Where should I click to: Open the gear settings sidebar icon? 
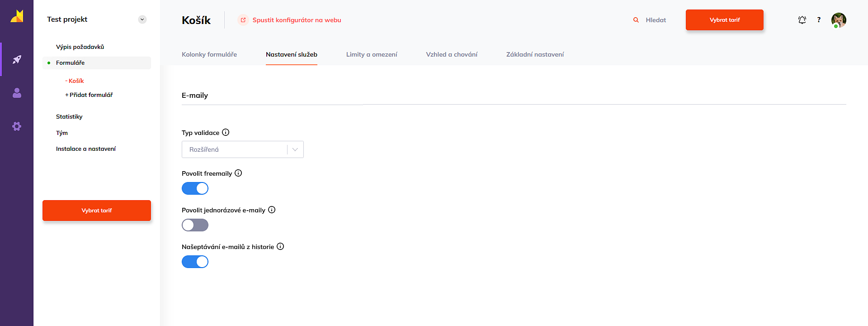[x=17, y=126]
